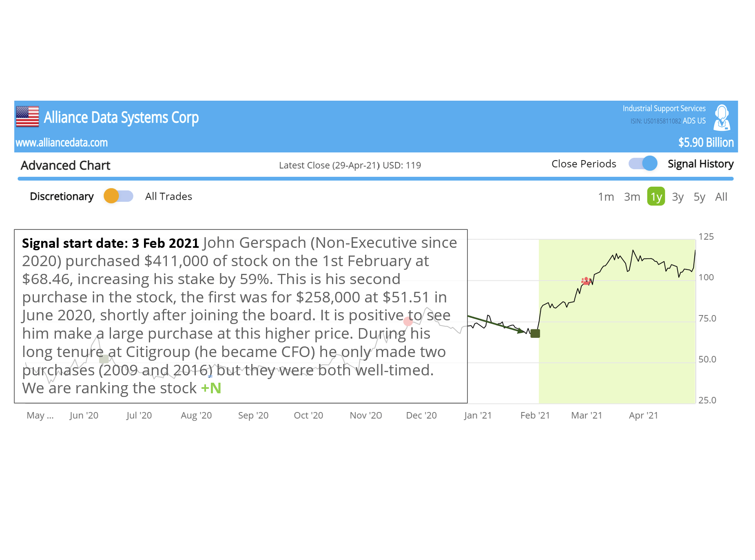Click the US flag icon
The width and height of the screenshot is (755, 560).
(x=27, y=117)
